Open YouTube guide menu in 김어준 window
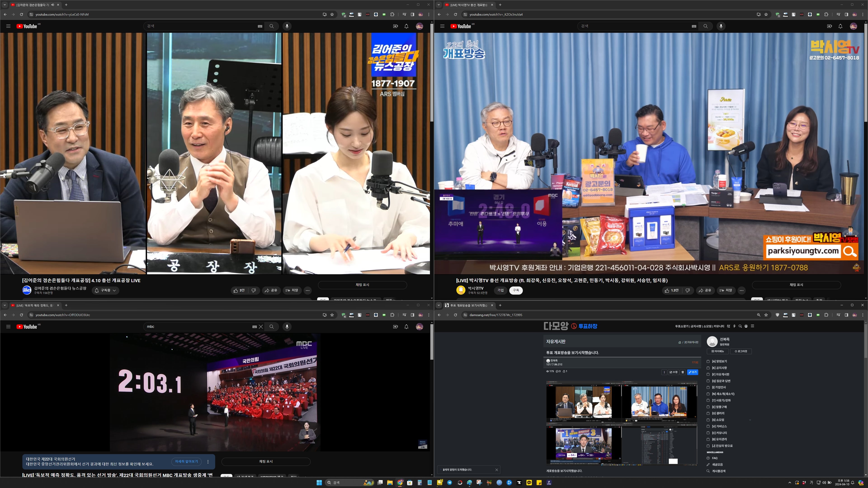Screen dimensions: 868x488 [x=8, y=26]
